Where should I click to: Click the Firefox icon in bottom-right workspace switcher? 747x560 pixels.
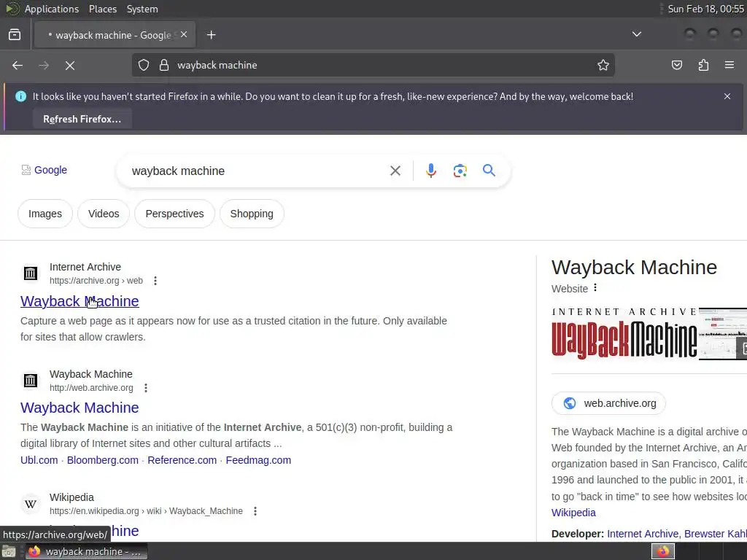663,551
